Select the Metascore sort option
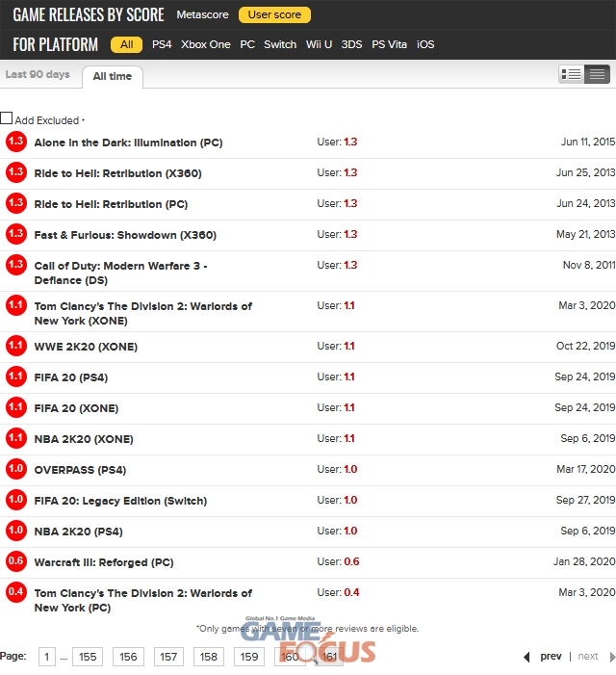 202,14
